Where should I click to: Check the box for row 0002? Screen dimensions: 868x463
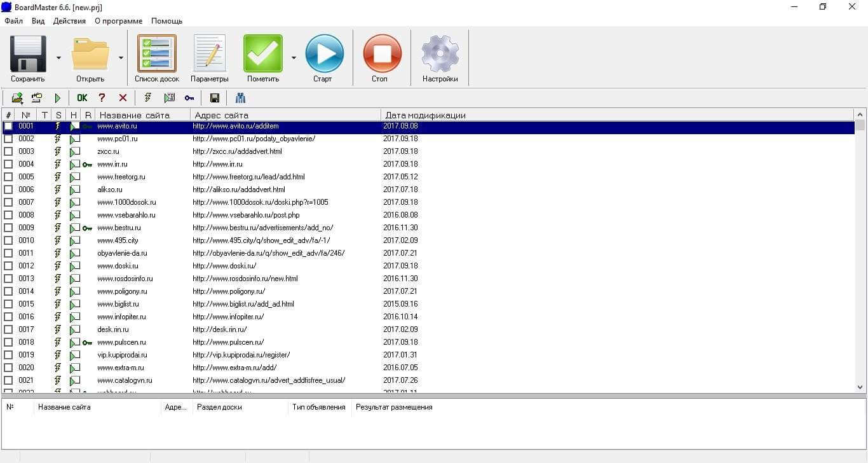point(8,139)
